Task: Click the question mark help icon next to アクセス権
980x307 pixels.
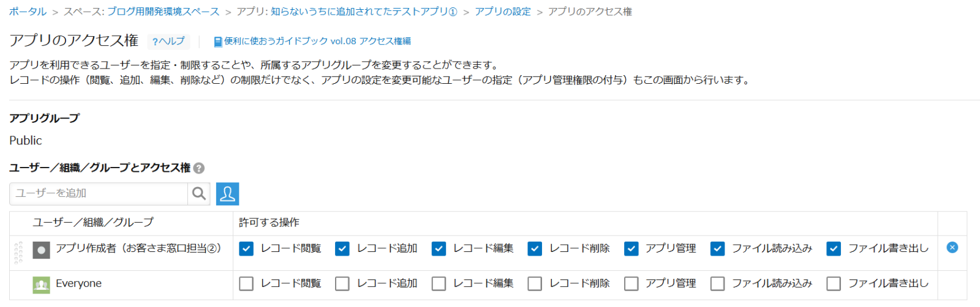Action: pyautogui.click(x=199, y=168)
